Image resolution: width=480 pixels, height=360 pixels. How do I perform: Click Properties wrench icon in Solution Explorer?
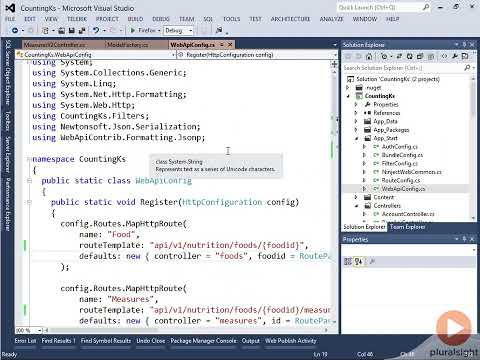click(455, 56)
